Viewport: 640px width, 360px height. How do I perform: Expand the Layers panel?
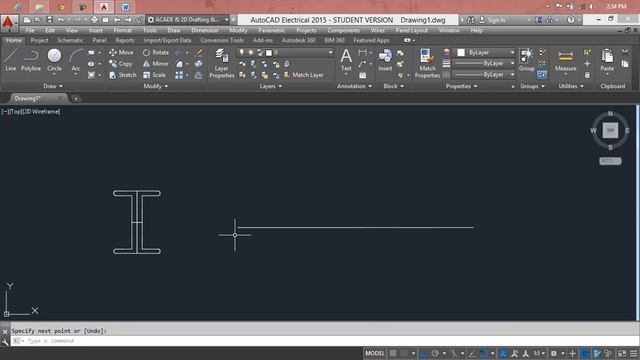(270, 86)
